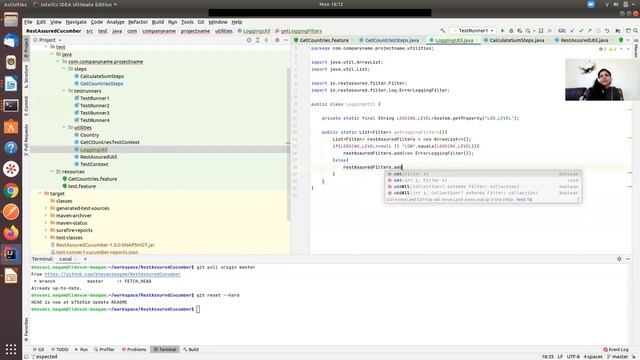Toggle the Commit side tool window
640x360 pixels.
[x=27, y=106]
